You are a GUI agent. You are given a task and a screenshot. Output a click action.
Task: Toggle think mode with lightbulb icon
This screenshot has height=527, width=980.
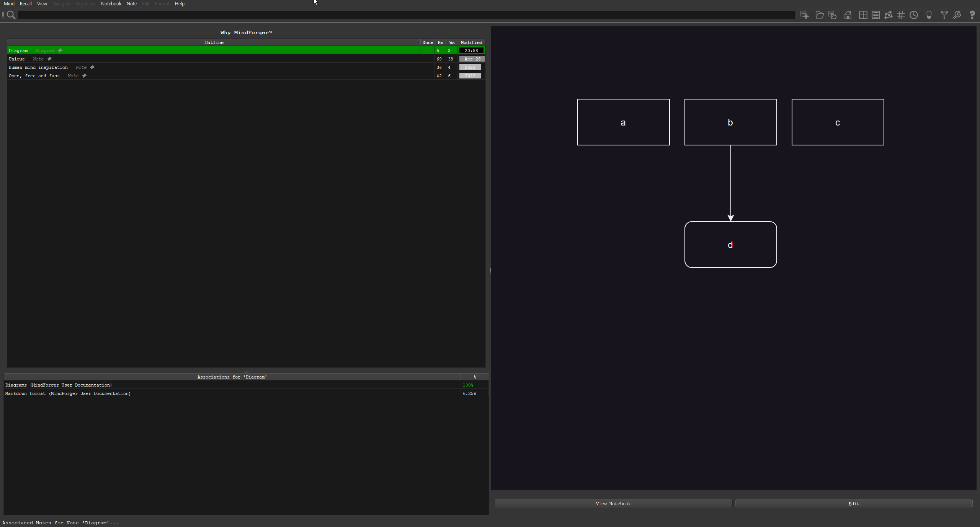click(929, 15)
